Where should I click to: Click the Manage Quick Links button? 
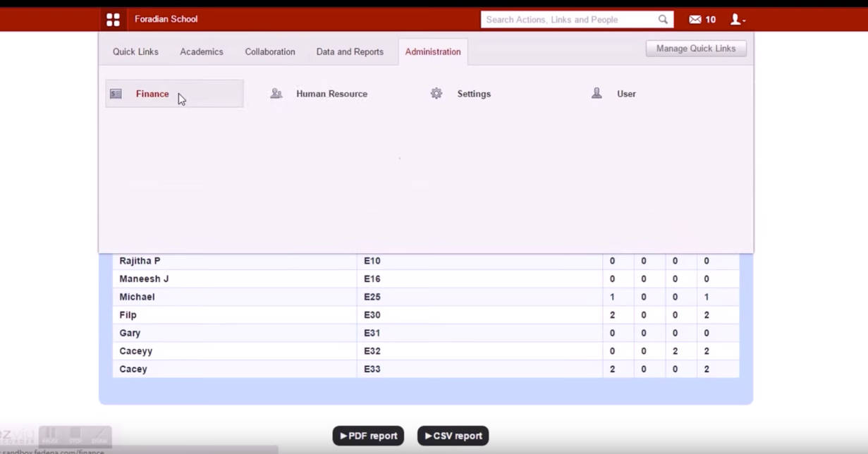[x=695, y=48]
